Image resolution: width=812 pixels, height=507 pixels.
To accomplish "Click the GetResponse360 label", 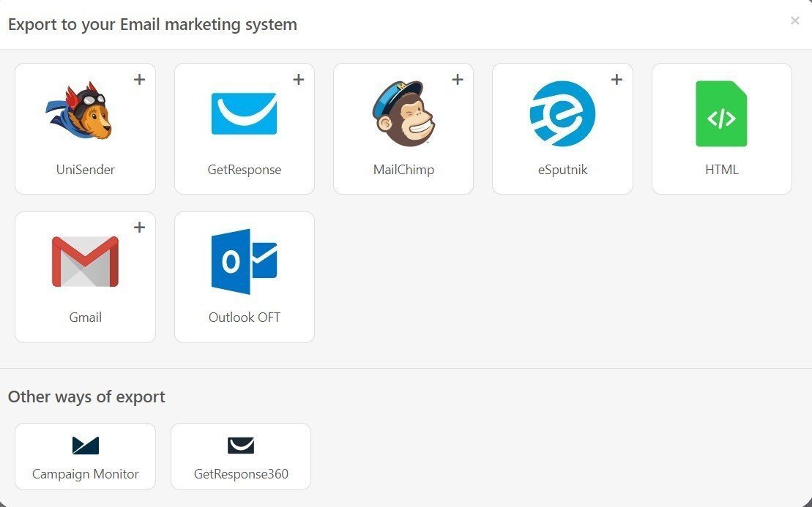I will [x=241, y=474].
